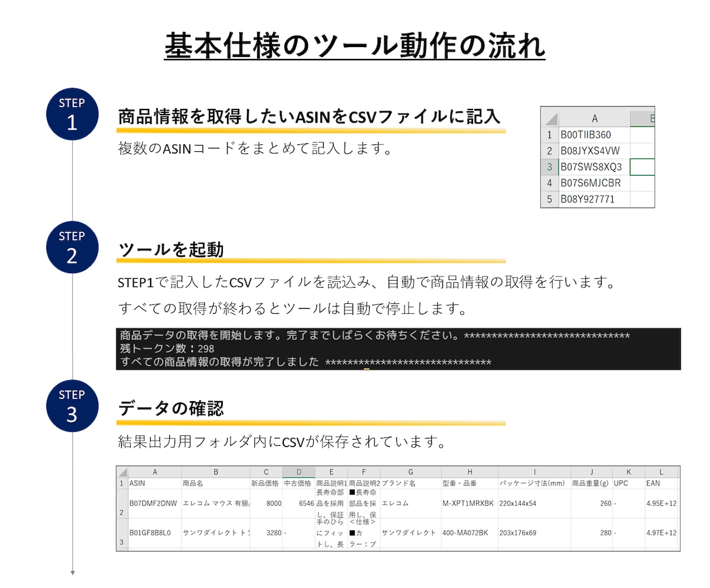Select the weight cell 260
Image resolution: width=710 pixels, height=588 pixels.
point(592,504)
